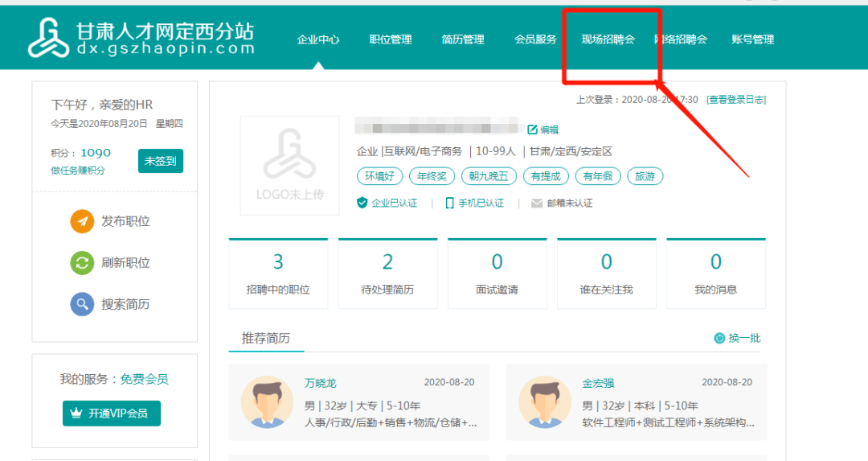
Task: Open the 简历管理 menu
Action: tap(464, 39)
